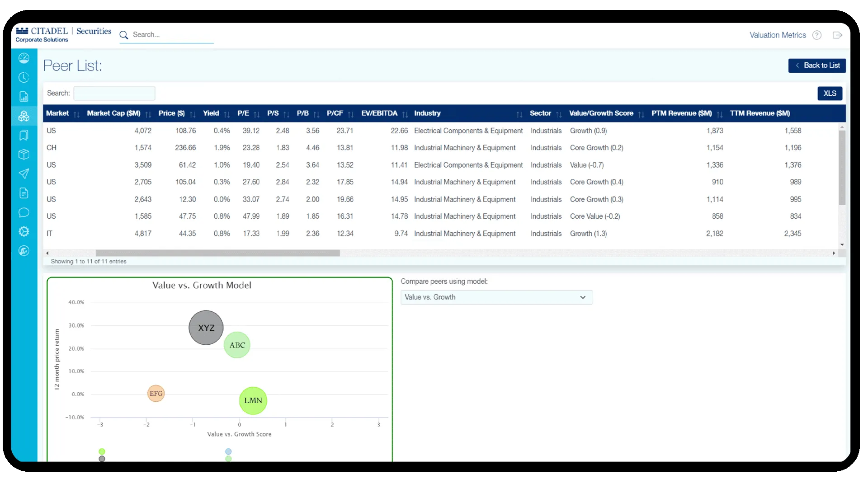This screenshot has height=488, width=868.
Task: Open the dashboard gauge icon in sidebar
Action: (24, 58)
